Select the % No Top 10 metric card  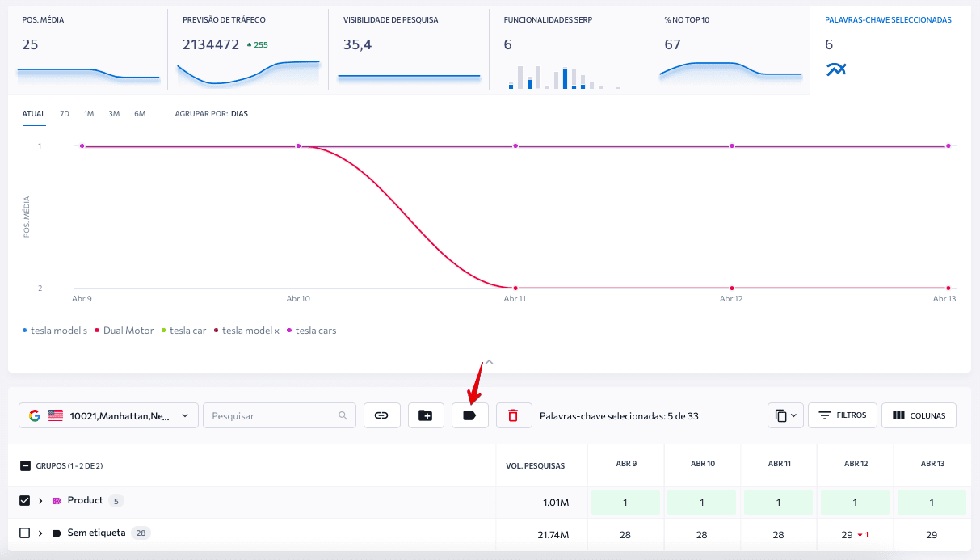[730, 48]
